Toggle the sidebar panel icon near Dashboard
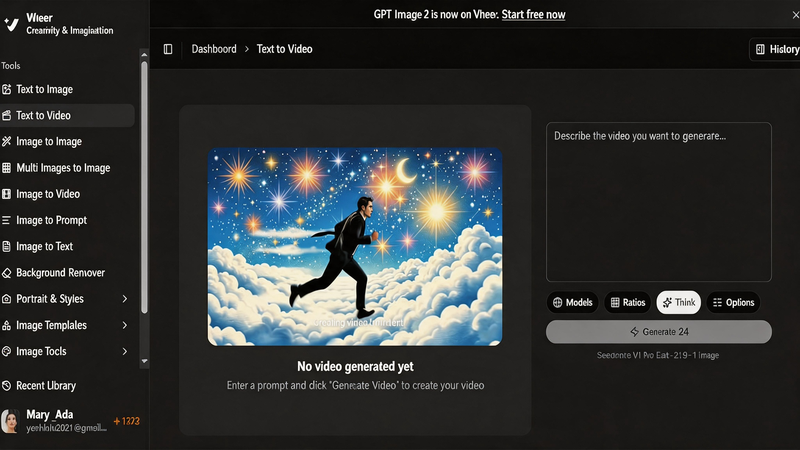The height and width of the screenshot is (450, 800). (168, 49)
